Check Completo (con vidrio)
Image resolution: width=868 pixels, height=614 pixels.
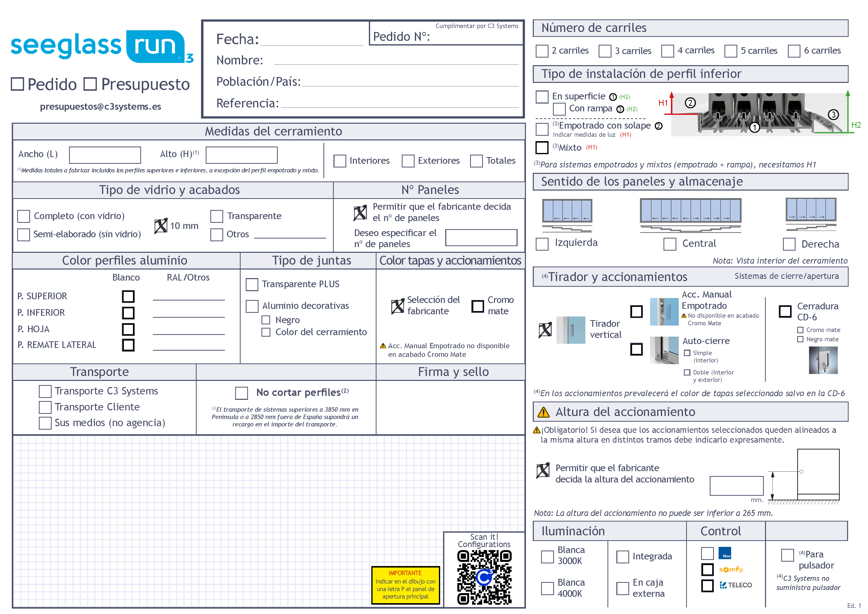click(x=23, y=216)
